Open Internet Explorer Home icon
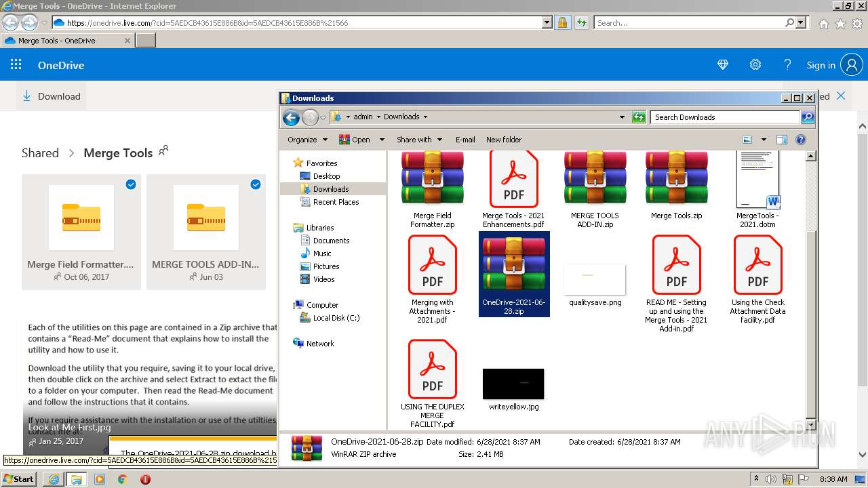Image resolution: width=868 pixels, height=488 pixels. pos(823,24)
